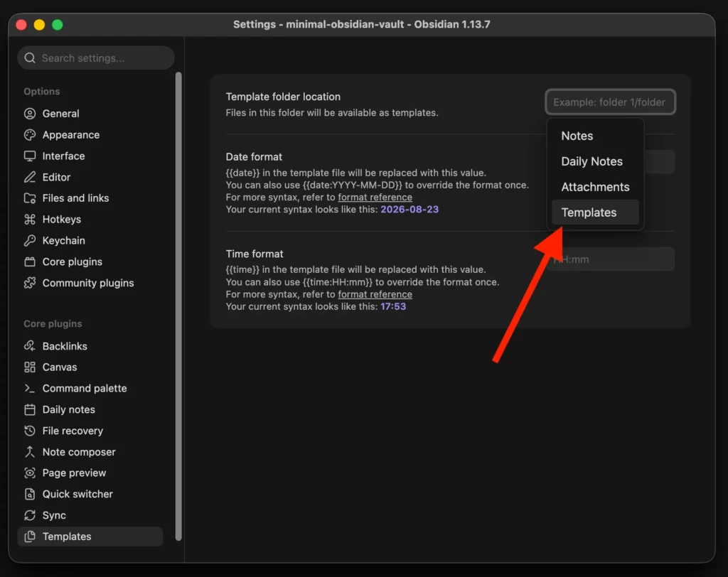Image resolution: width=728 pixels, height=577 pixels.
Task: Open format reference link under Time format
Action: 375,294
